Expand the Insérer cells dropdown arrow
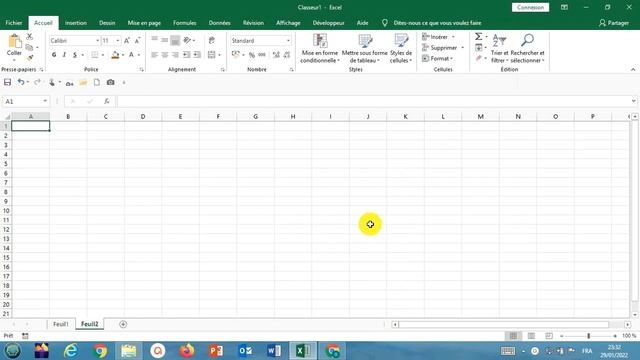 click(x=453, y=37)
